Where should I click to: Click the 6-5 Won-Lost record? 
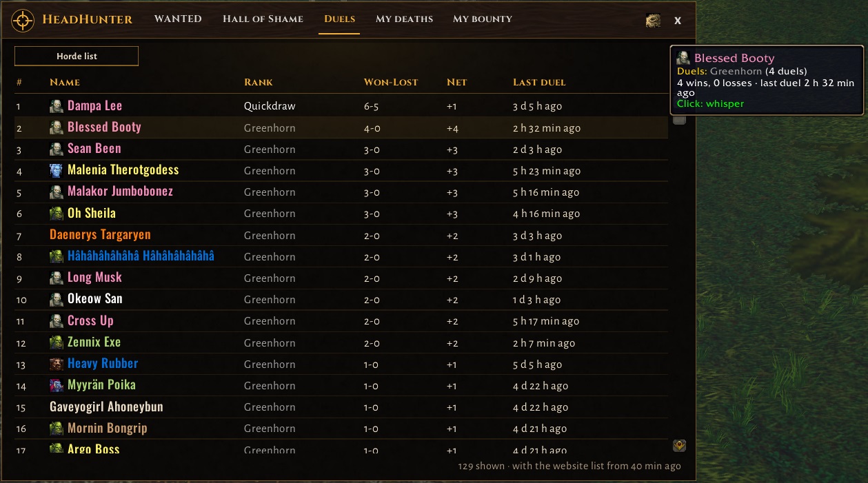coord(372,106)
